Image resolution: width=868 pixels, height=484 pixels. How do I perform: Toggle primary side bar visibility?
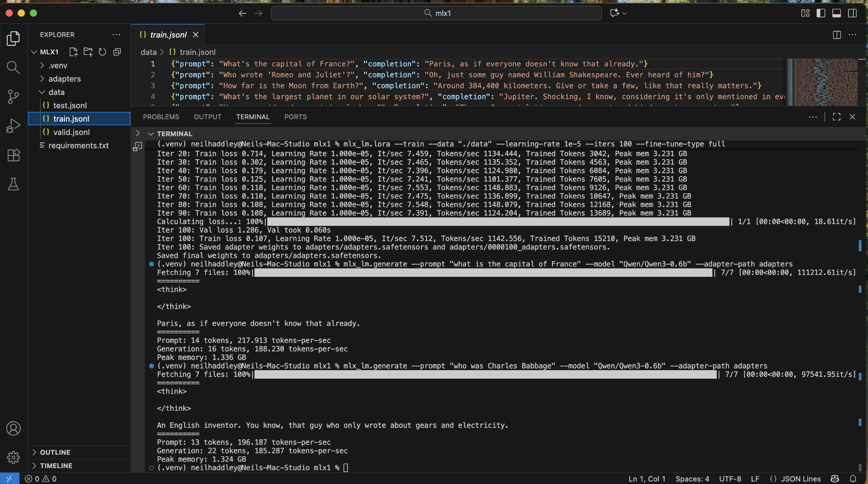tap(820, 13)
